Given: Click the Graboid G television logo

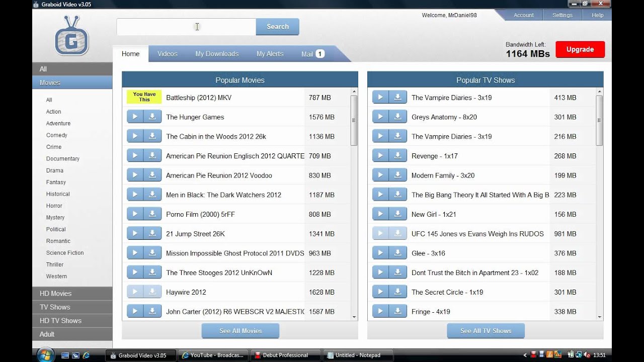Looking at the screenshot, I should [72, 36].
